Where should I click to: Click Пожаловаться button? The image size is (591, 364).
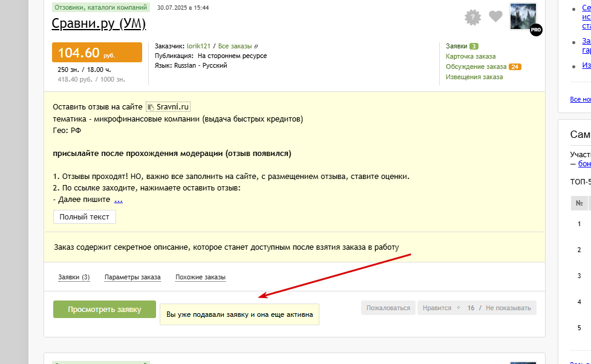pos(388,308)
